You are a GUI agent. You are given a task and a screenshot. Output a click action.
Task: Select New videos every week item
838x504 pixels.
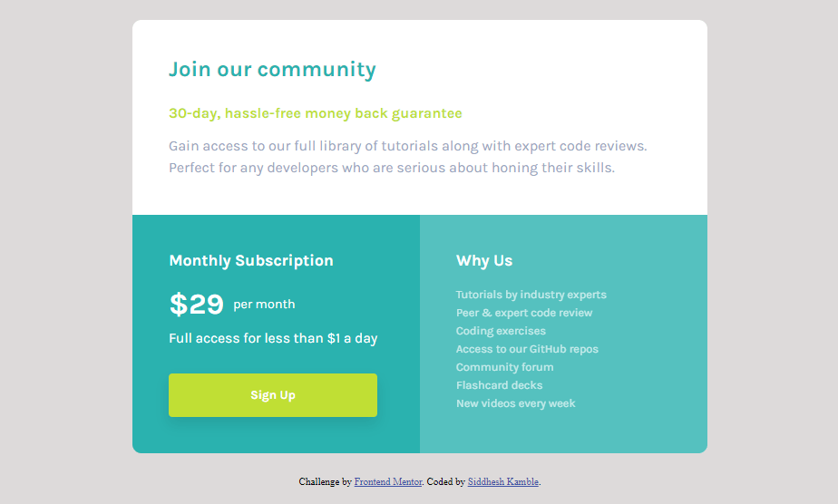tap(516, 403)
